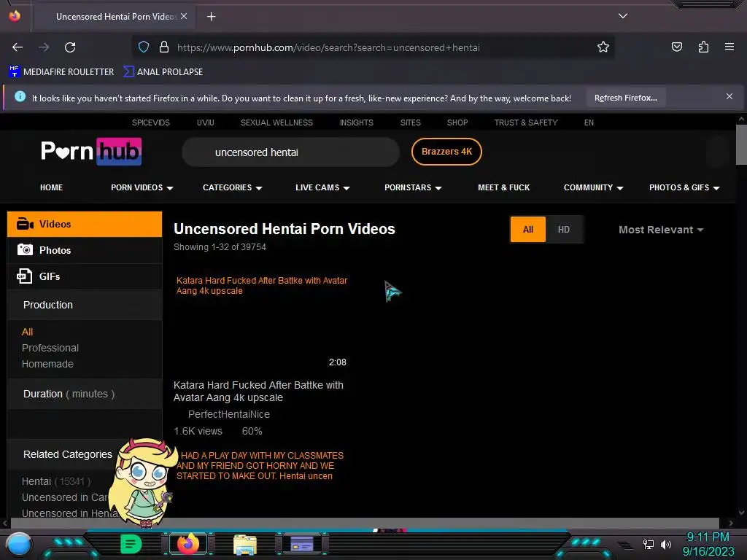Expand the CATEGORIES menu
This screenshot has width=747, height=560.
point(233,187)
